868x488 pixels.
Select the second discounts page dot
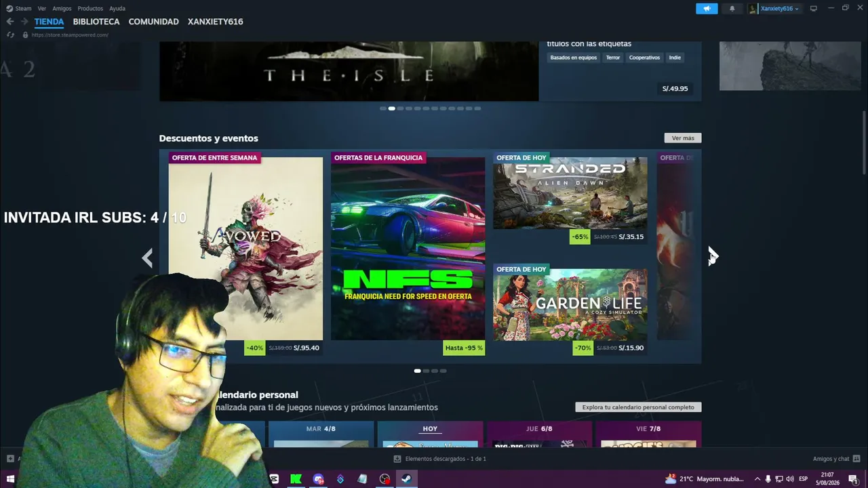click(x=426, y=371)
